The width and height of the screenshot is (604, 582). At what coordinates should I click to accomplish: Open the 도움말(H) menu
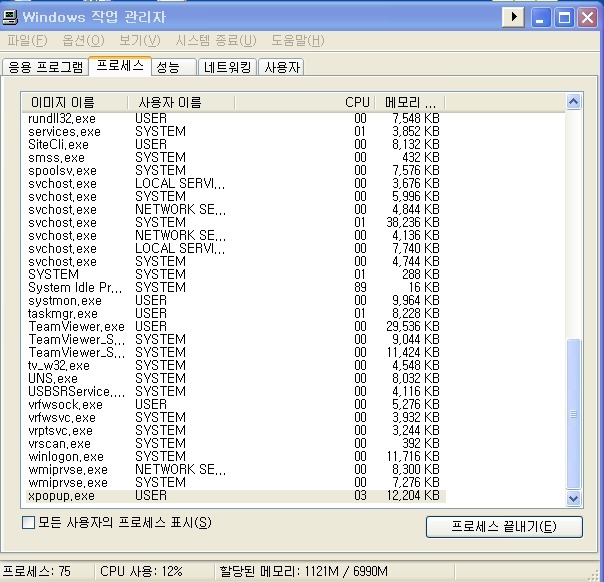pyautogui.click(x=297, y=41)
